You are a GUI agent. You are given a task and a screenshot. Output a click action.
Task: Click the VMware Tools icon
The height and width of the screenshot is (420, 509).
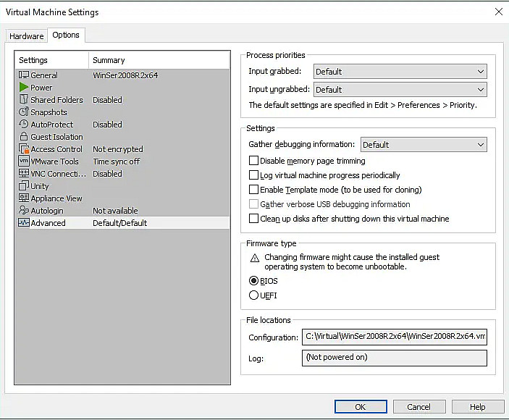pyautogui.click(x=24, y=161)
